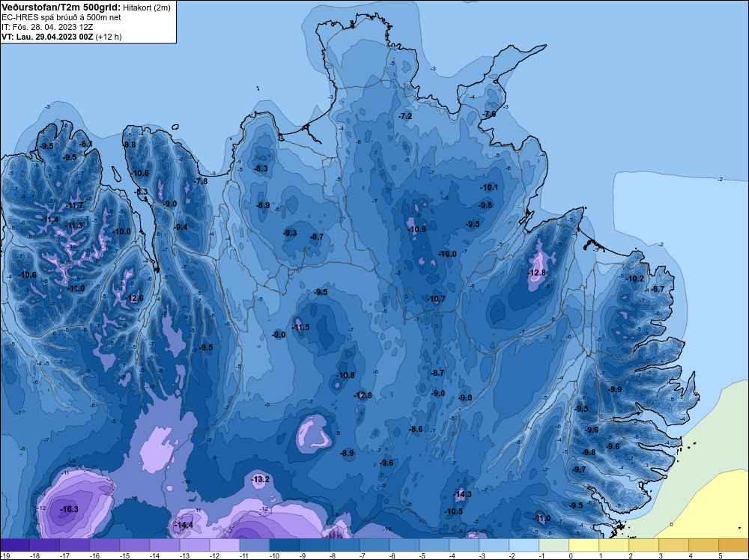Click the -14.3 temperature label
749x560 pixels.
(x=462, y=494)
